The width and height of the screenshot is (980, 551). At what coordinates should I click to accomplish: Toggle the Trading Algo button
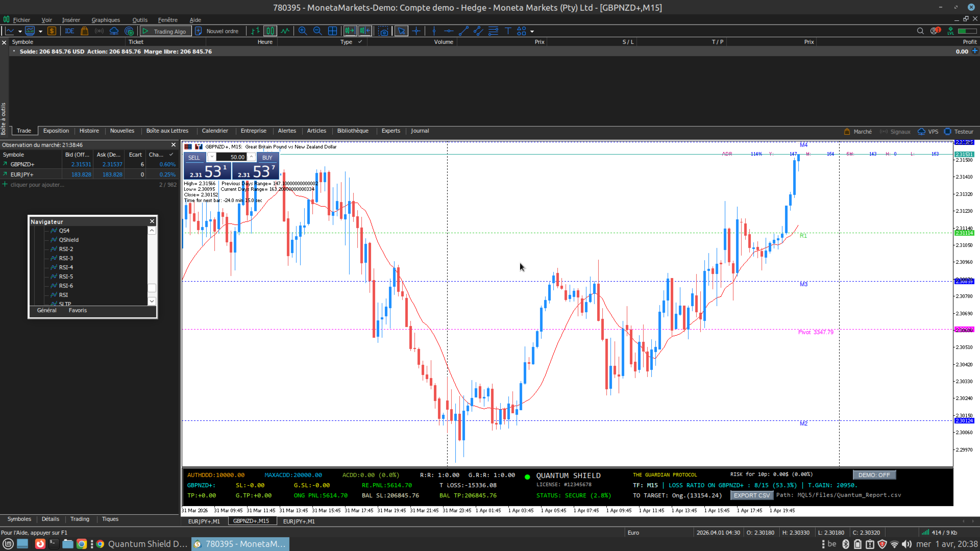166,31
